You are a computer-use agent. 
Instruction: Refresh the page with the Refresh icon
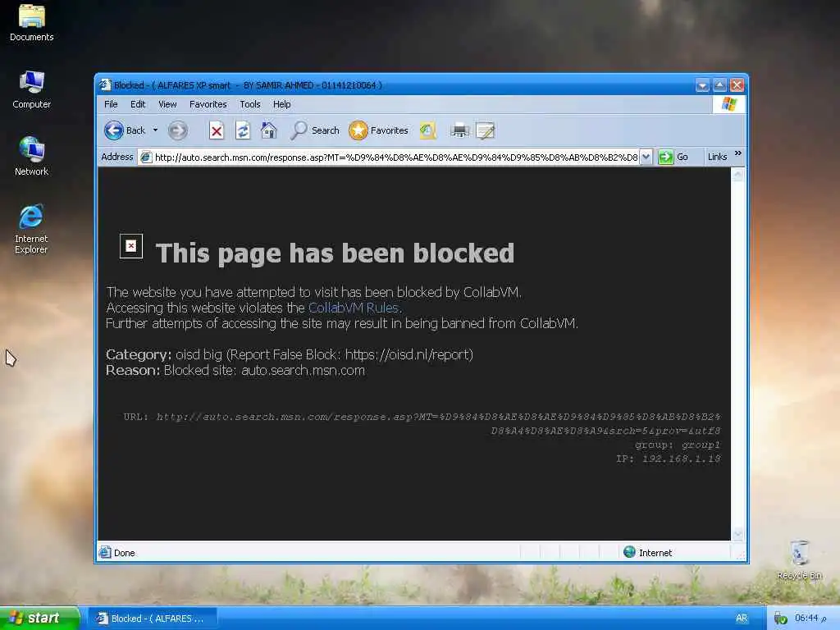pyautogui.click(x=243, y=130)
